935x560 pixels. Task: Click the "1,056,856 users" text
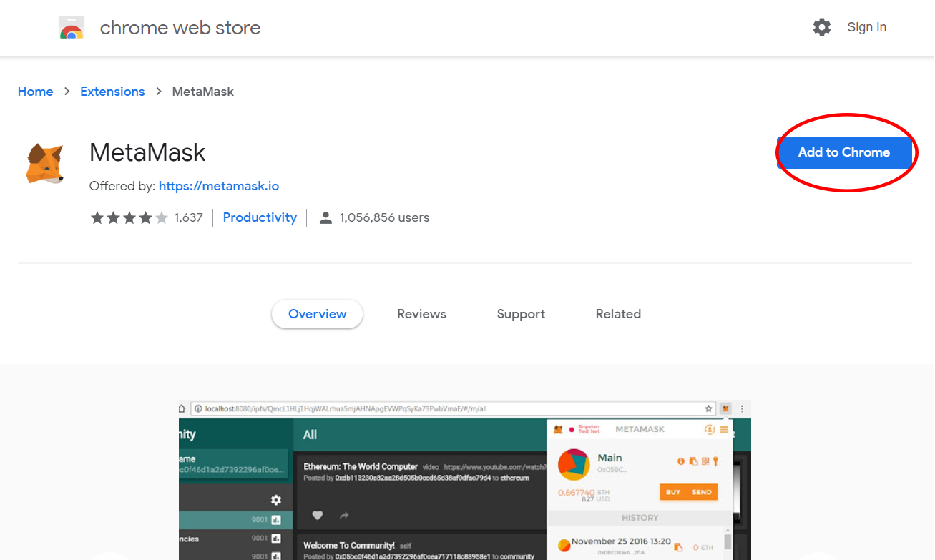tap(384, 217)
